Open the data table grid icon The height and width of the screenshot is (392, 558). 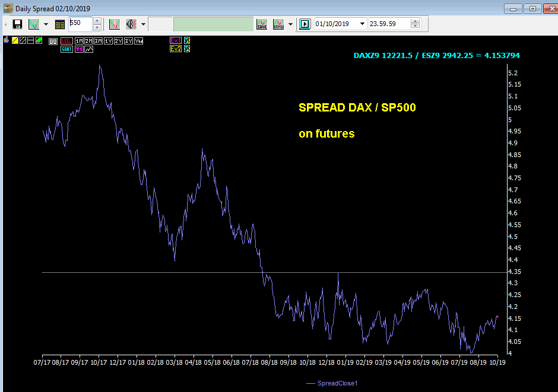(x=60, y=24)
